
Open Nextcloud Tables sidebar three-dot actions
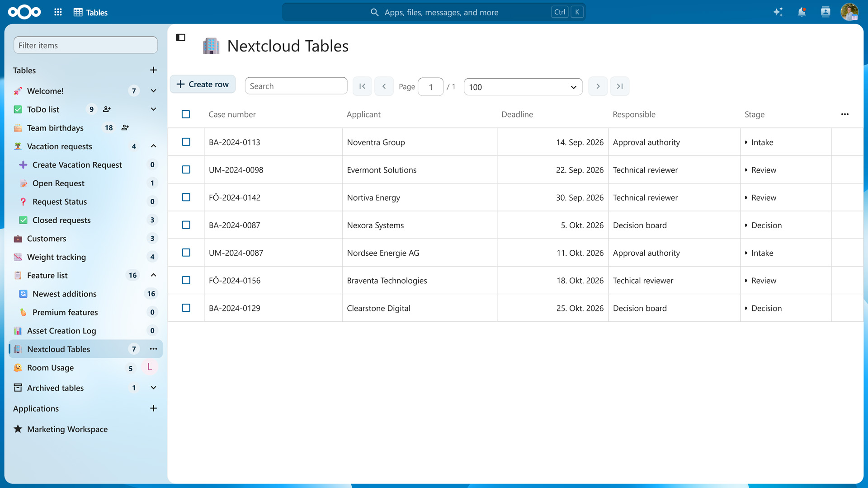[154, 349]
